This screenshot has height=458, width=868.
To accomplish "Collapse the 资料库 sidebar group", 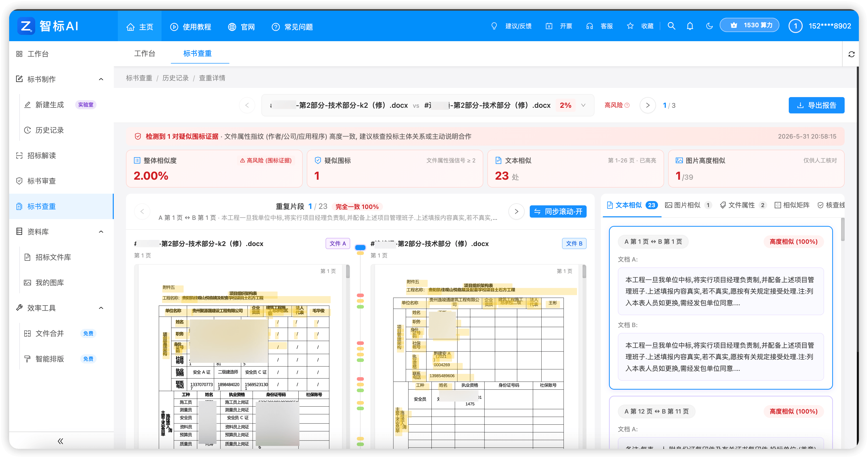I will [101, 232].
